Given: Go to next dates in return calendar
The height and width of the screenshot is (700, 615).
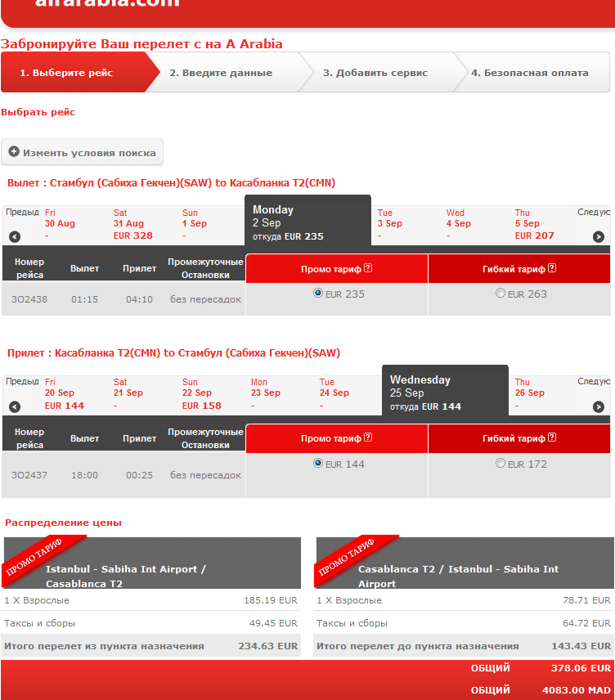Looking at the screenshot, I should tap(599, 406).
